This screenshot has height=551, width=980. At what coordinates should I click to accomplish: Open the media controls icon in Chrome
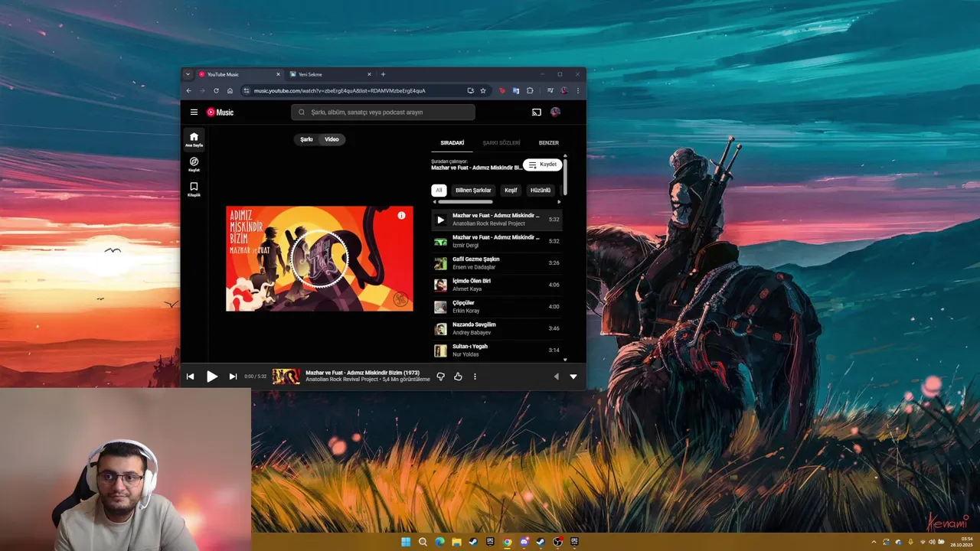pyautogui.click(x=550, y=90)
